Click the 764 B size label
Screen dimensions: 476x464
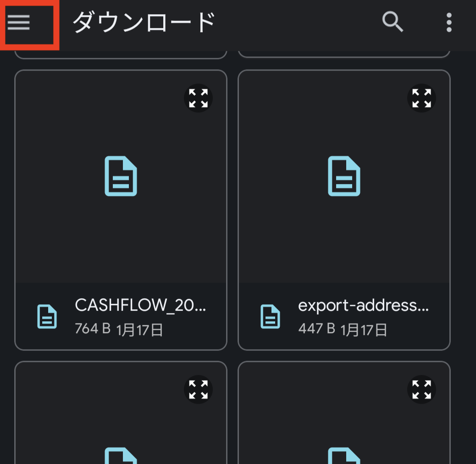tap(93, 329)
